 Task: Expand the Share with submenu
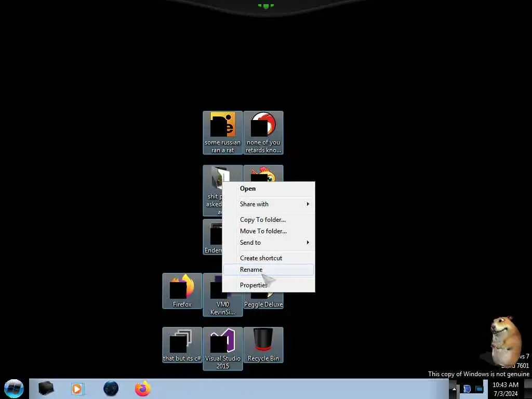[x=269, y=204]
